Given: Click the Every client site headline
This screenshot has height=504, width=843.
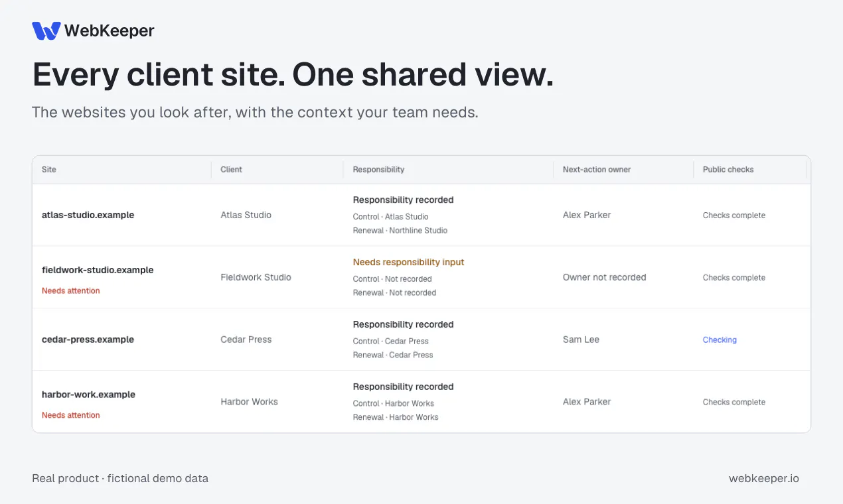Looking at the screenshot, I should pos(293,75).
